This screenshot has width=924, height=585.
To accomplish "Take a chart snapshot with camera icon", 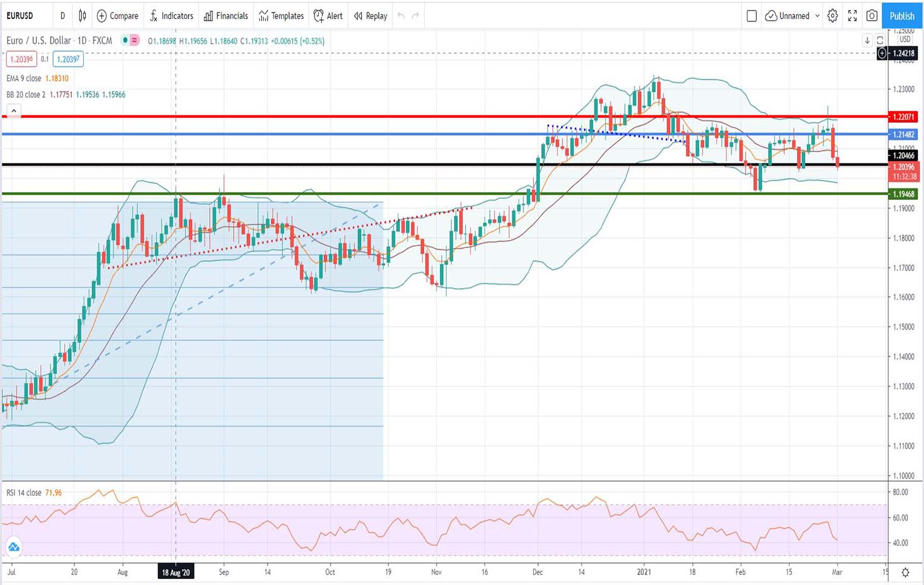I will (x=872, y=16).
